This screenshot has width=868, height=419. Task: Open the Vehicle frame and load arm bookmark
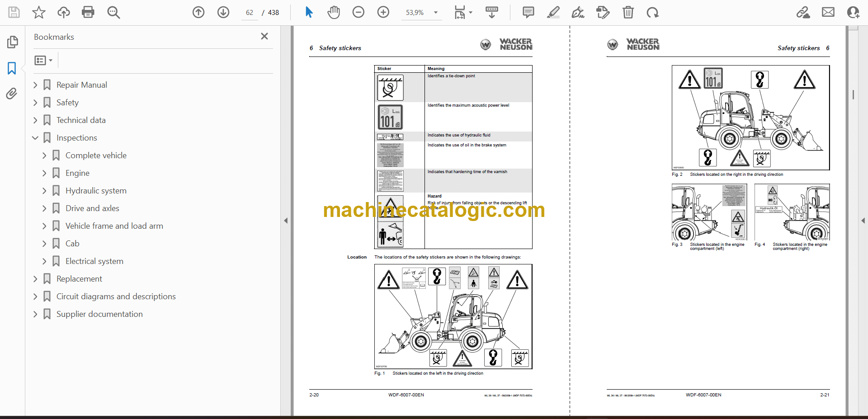(114, 226)
